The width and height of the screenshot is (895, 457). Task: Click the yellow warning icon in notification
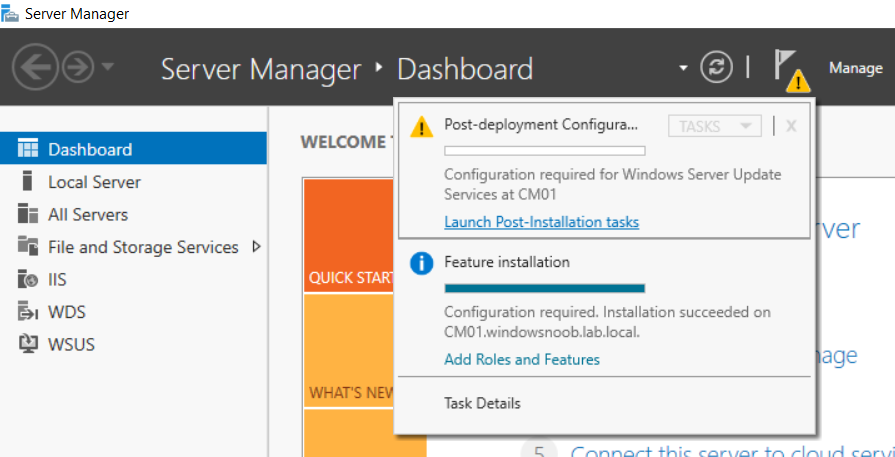pos(421,127)
